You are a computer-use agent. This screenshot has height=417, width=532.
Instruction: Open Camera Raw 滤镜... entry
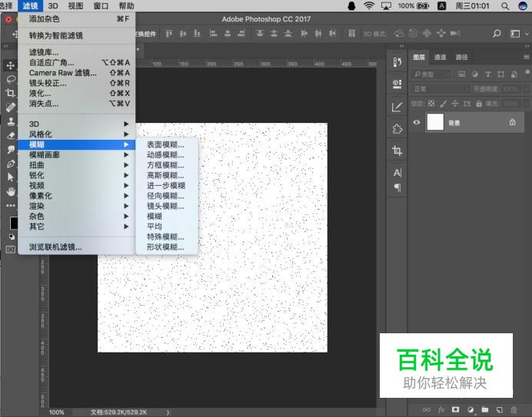click(x=77, y=73)
